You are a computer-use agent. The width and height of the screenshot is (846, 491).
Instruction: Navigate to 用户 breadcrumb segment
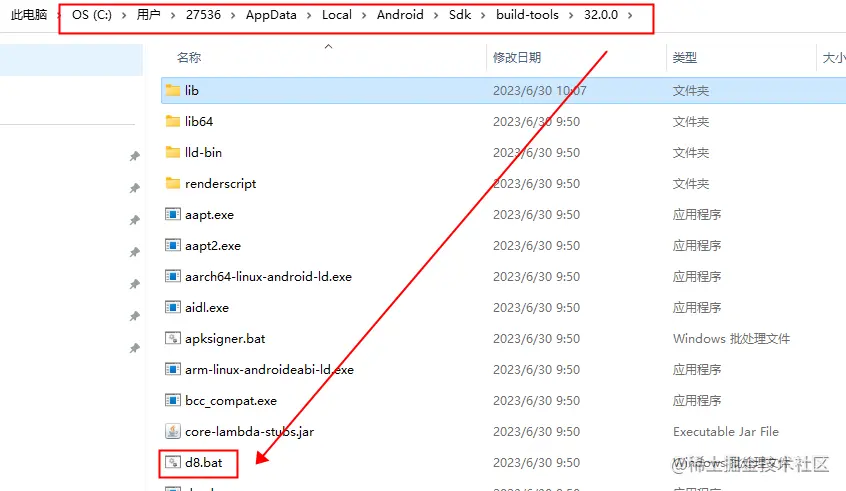click(148, 15)
